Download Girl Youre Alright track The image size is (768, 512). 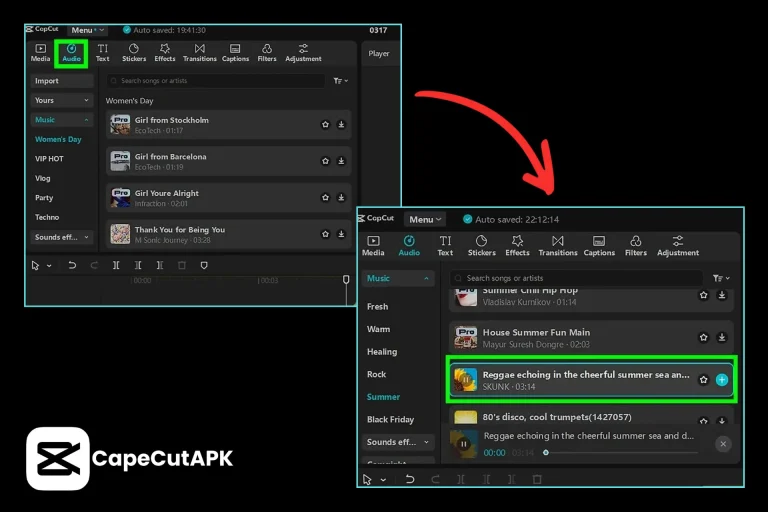[x=341, y=197]
